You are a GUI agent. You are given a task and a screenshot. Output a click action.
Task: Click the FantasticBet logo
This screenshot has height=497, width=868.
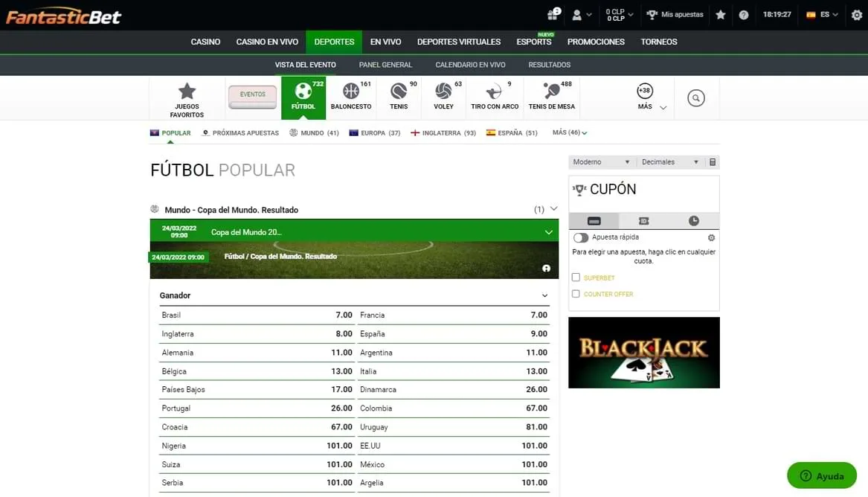63,16
